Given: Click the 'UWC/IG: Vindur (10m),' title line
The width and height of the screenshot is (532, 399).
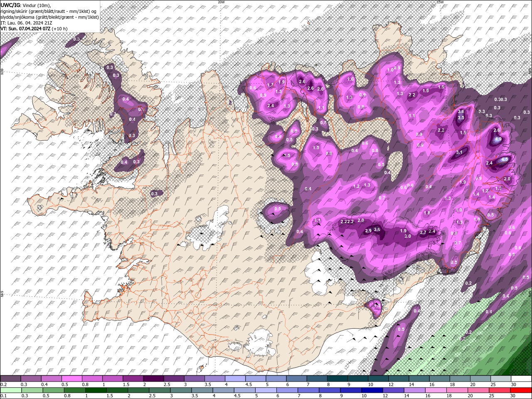Looking at the screenshot, I should pos(27,5).
